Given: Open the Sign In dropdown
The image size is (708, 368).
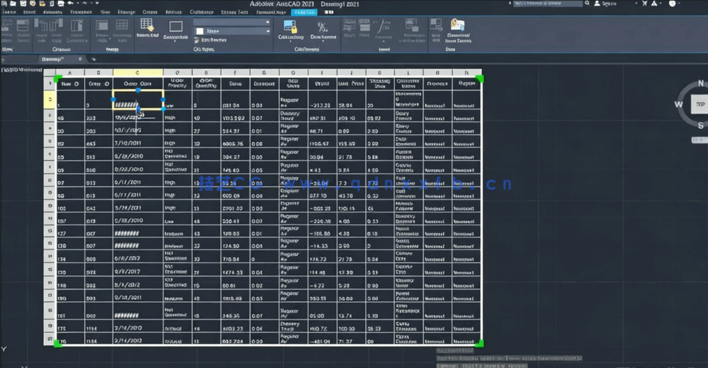Looking at the screenshot, I should click(636, 4).
